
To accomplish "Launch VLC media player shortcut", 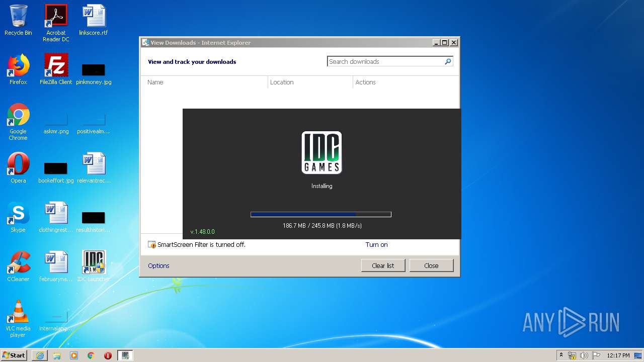I will click(x=18, y=319).
